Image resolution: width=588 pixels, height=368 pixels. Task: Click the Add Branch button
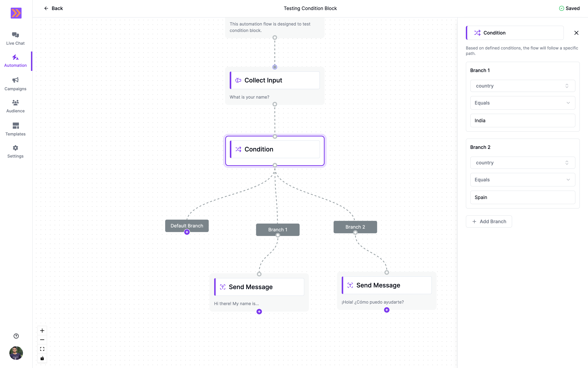pos(489,221)
